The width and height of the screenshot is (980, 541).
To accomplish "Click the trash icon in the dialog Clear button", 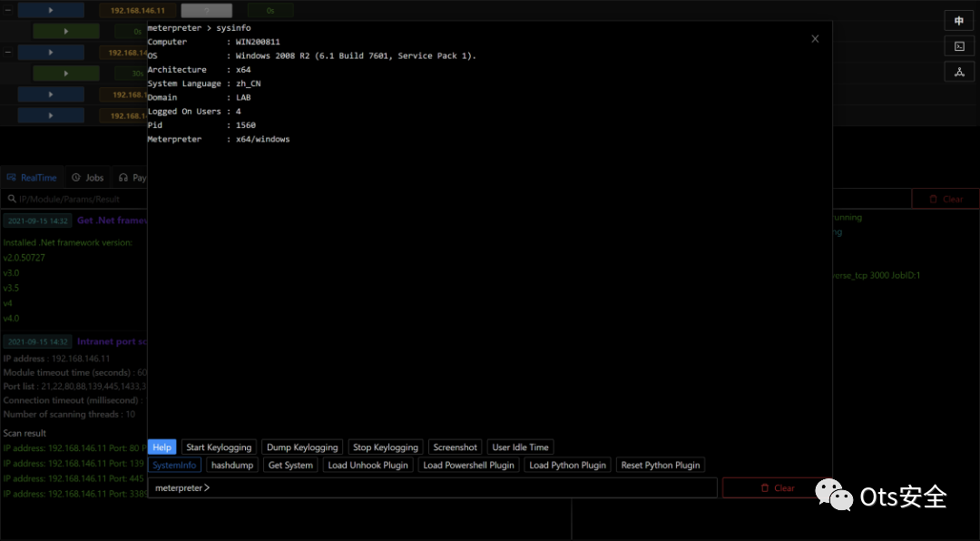I will pyautogui.click(x=764, y=487).
